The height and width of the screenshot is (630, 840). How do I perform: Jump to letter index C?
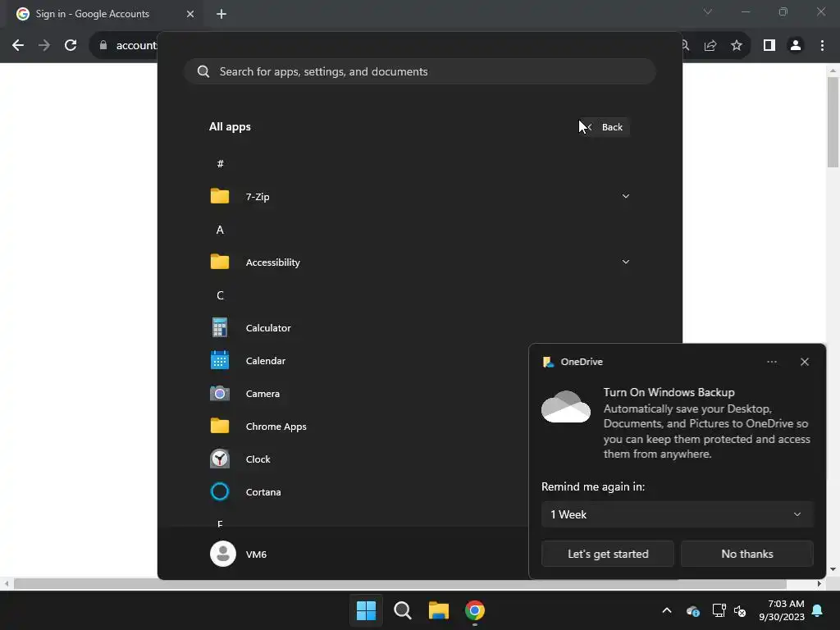(x=220, y=295)
